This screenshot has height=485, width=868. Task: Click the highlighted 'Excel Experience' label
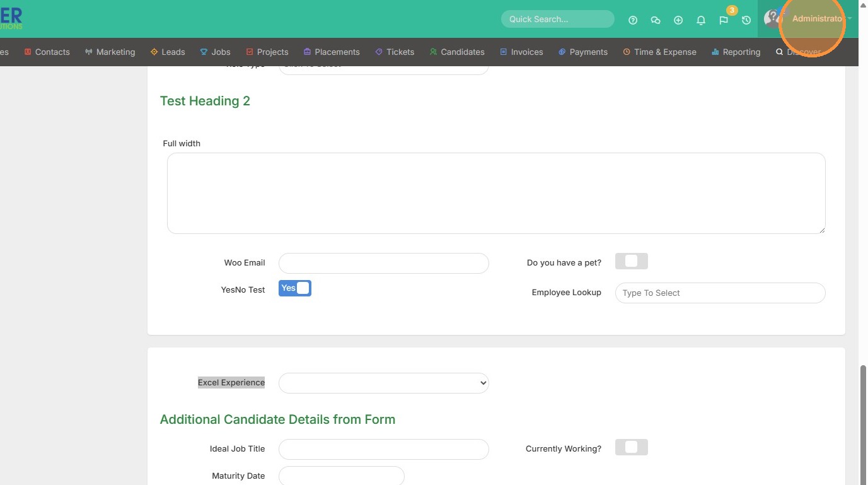coord(231,382)
